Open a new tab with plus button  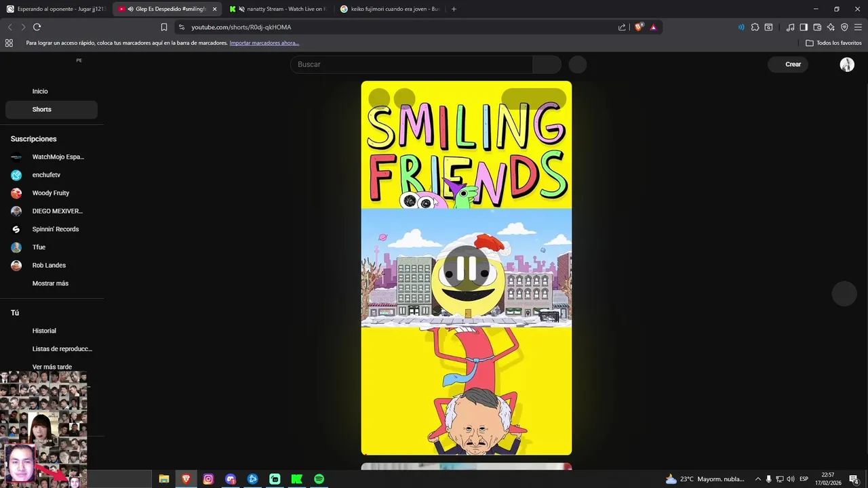pos(454,9)
